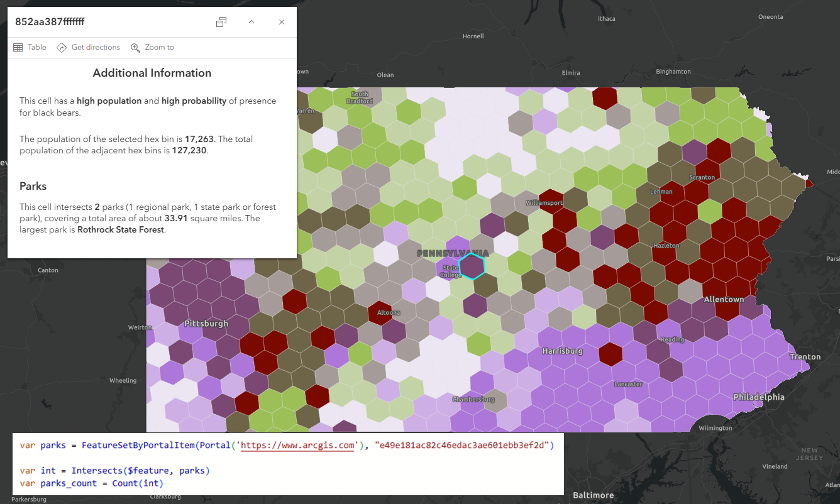Click the Philadelphia city label

click(759, 397)
